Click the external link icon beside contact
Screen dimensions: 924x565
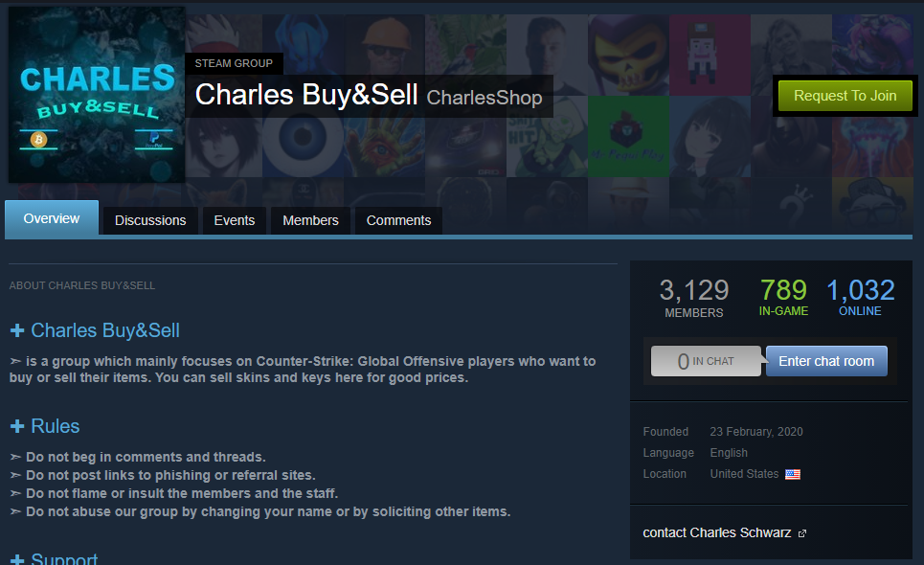click(x=802, y=533)
